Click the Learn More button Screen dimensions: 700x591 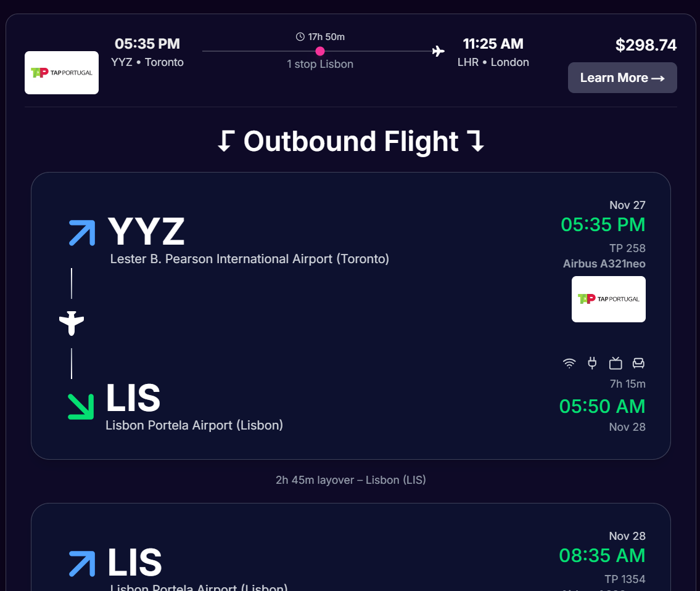pos(622,78)
